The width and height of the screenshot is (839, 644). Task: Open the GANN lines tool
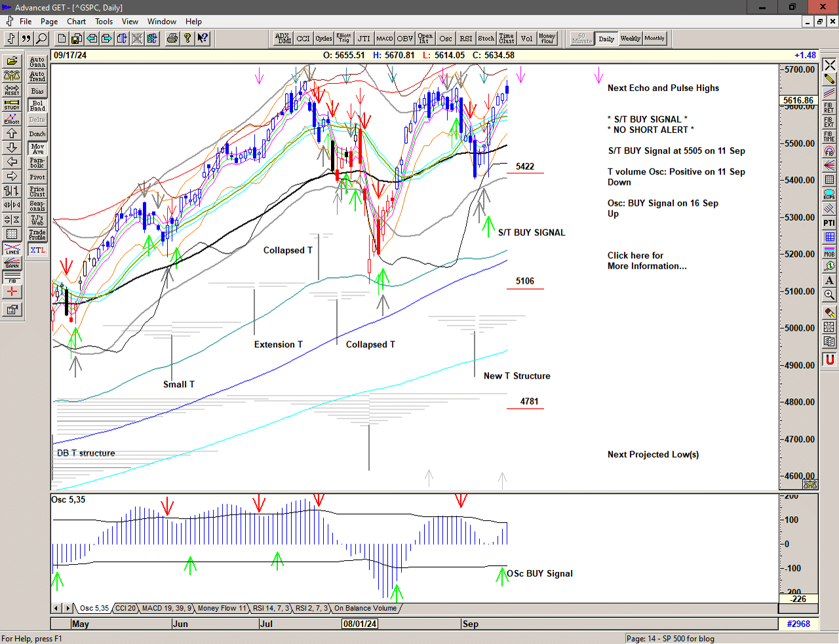tap(12, 263)
